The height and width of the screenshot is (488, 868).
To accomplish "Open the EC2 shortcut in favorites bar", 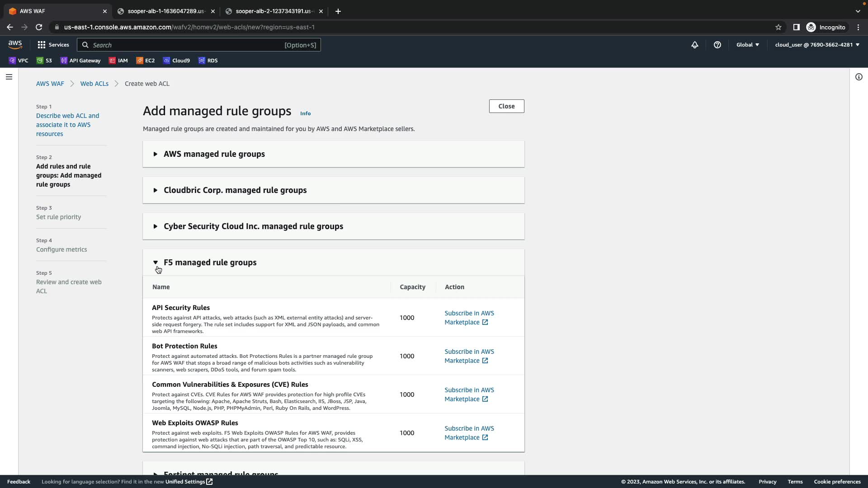I will pos(146,61).
